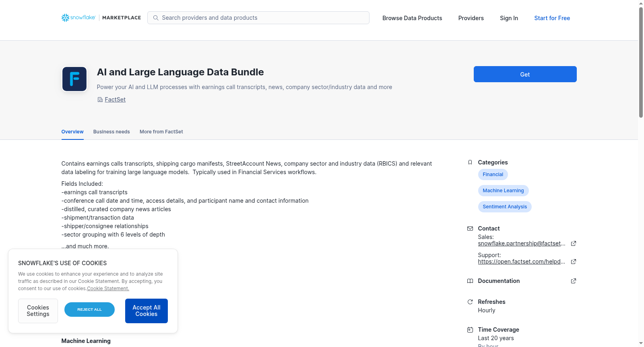Open the open.factset.com helpdesk support link

point(521,262)
